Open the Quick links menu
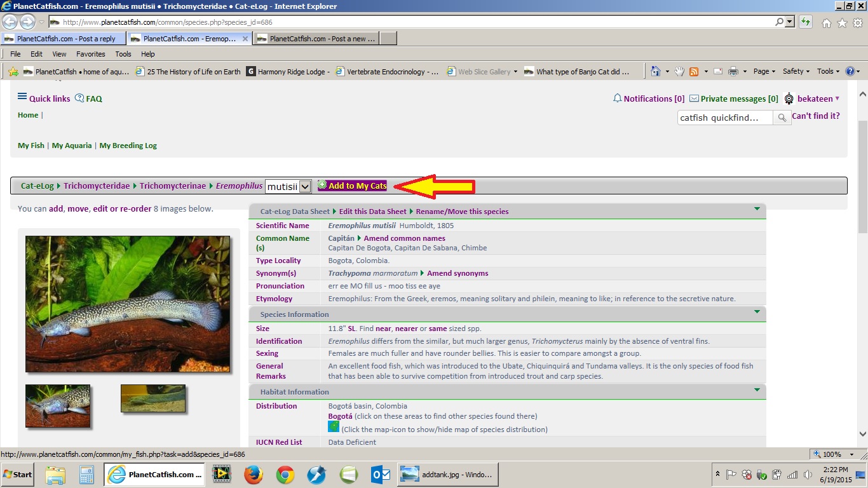 (44, 98)
